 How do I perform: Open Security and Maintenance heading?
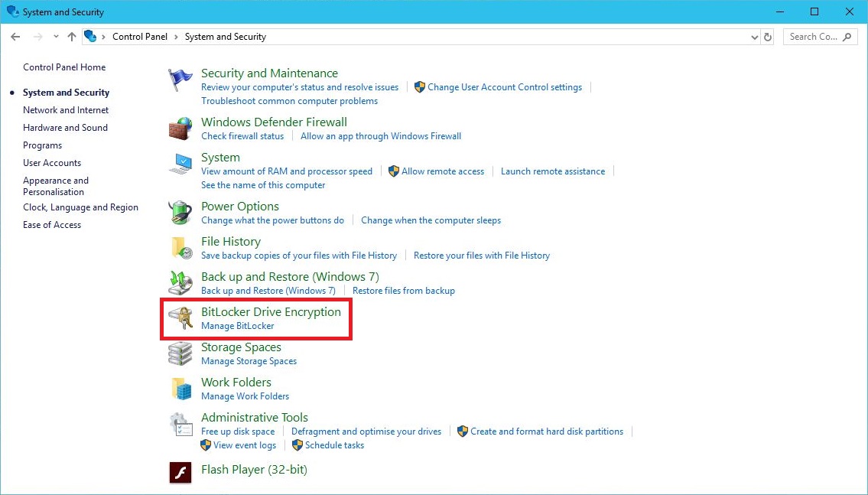click(x=270, y=73)
